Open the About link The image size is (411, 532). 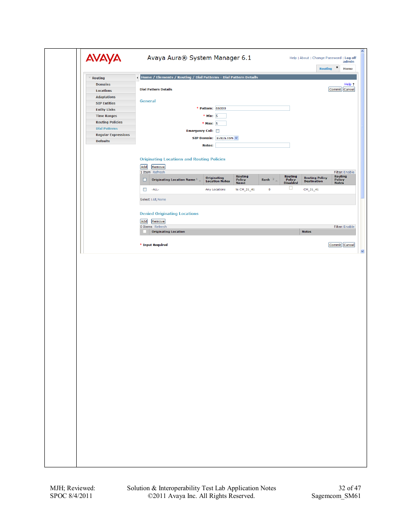coord(305,58)
